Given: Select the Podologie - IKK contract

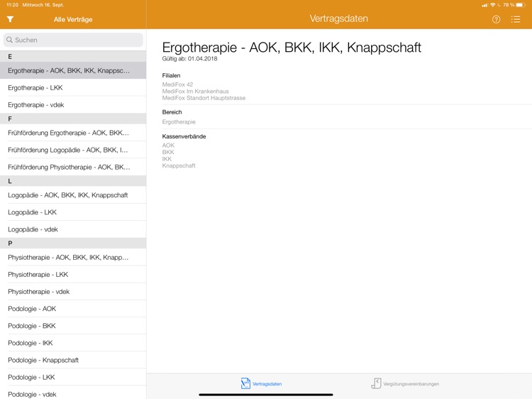Looking at the screenshot, I should (73, 343).
